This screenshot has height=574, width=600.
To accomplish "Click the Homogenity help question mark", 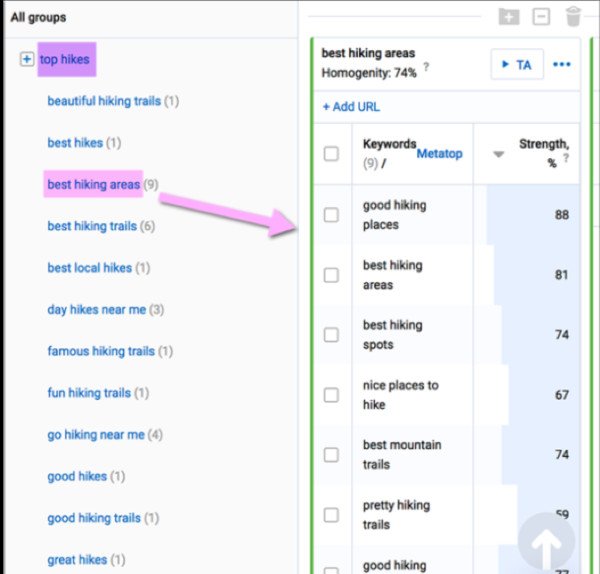I will coord(426,67).
